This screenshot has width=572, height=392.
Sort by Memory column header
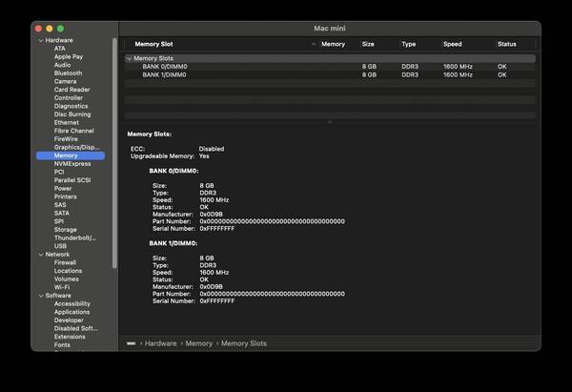tap(333, 44)
